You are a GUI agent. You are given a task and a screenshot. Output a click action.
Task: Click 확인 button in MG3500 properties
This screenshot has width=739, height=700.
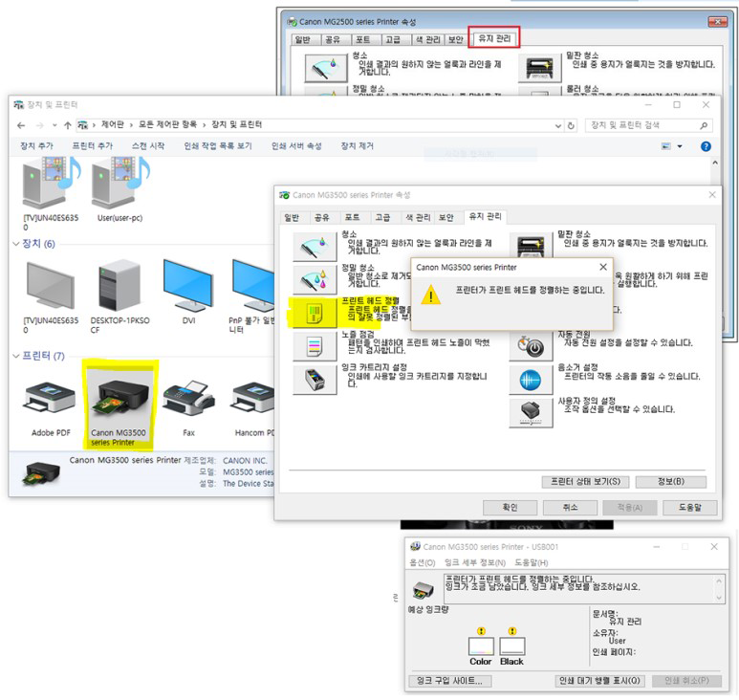510,507
